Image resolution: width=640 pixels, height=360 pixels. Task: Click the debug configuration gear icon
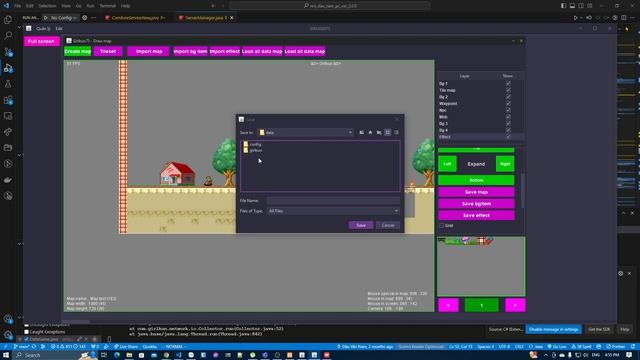tap(84, 18)
